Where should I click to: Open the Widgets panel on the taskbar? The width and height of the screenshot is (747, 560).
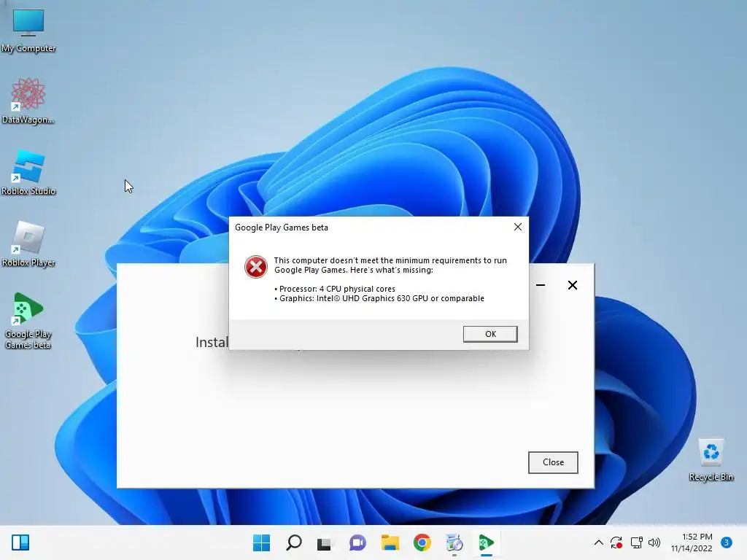tap(20, 542)
